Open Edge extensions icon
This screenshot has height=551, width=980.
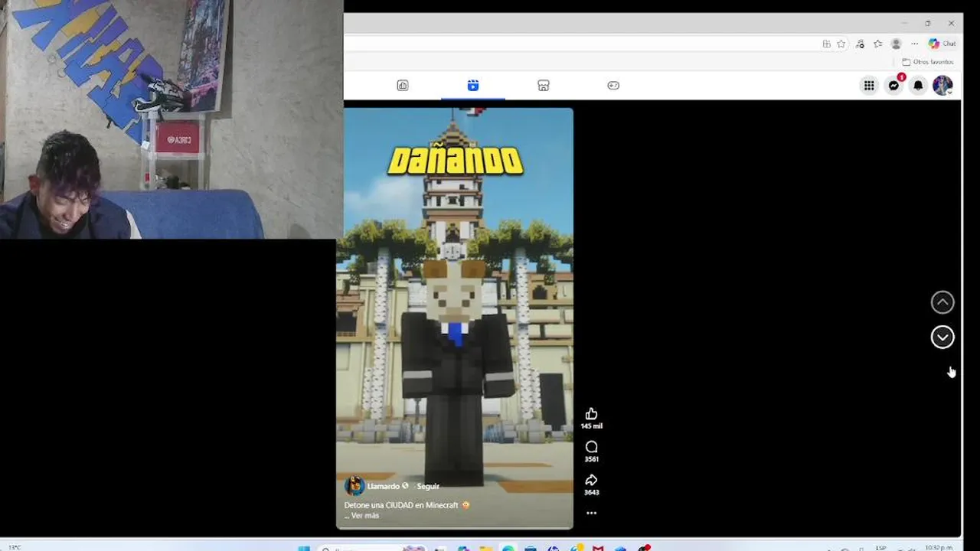click(x=860, y=44)
